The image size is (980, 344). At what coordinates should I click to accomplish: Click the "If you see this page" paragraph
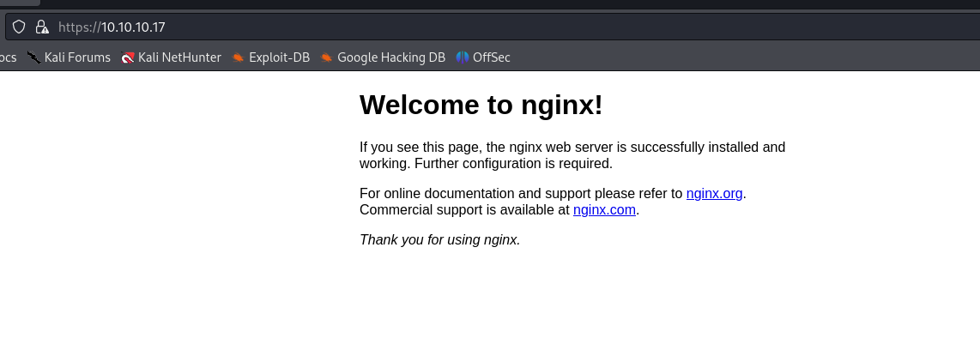pyautogui.click(x=572, y=155)
